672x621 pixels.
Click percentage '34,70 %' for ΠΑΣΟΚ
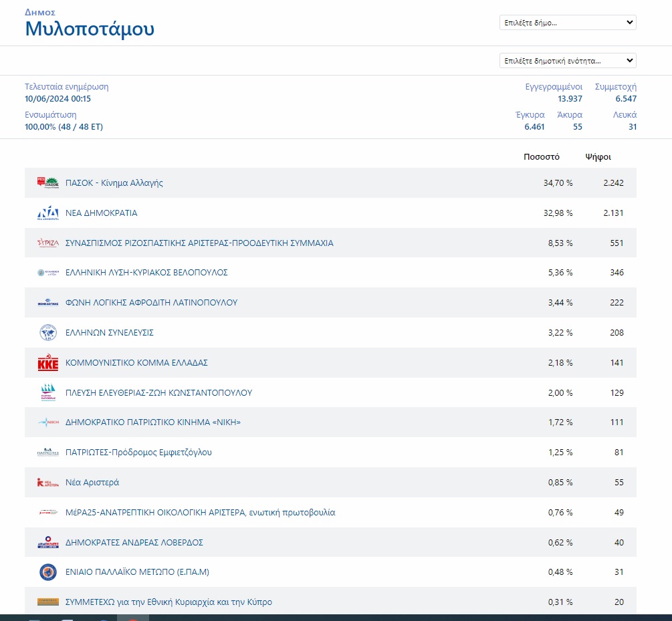tap(558, 182)
